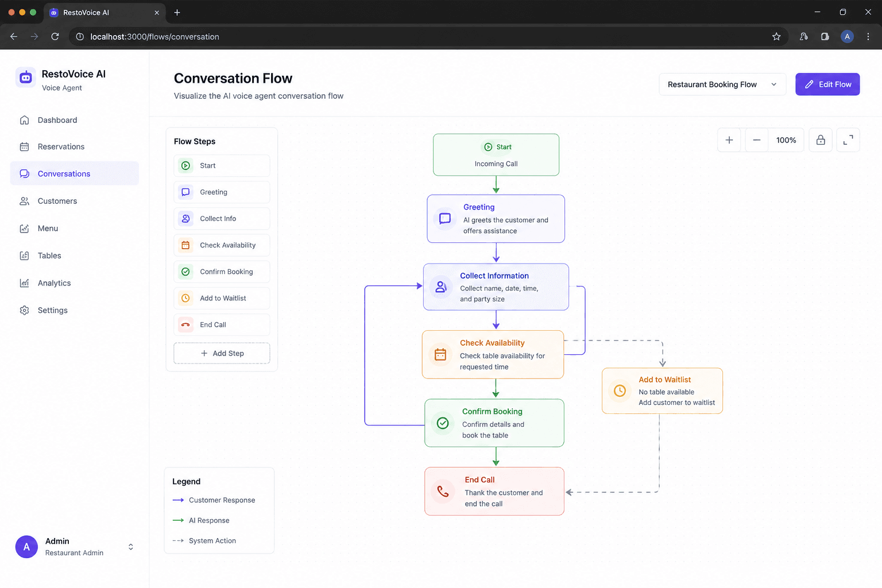Click the RestoVoice AI robot logo
Image resolution: width=882 pixels, height=588 pixels.
tap(26, 78)
